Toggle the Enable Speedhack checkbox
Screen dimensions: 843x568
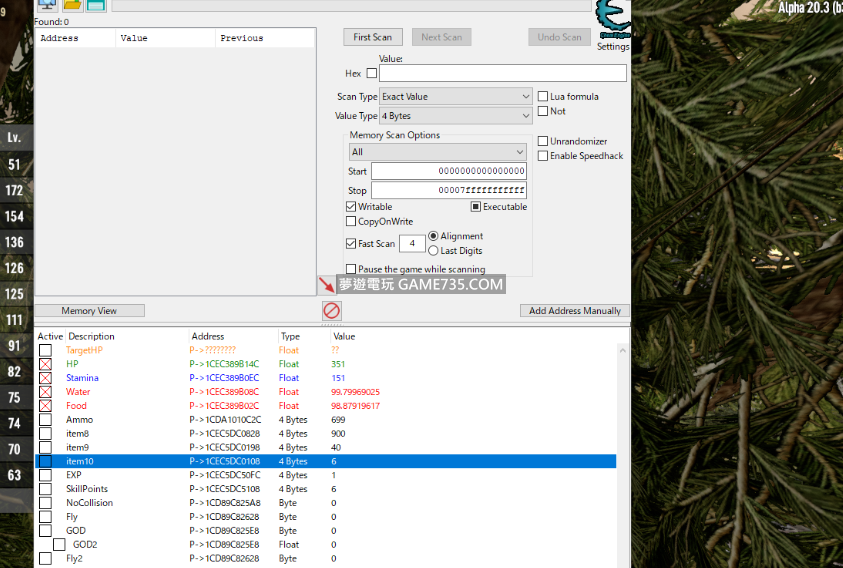(543, 156)
